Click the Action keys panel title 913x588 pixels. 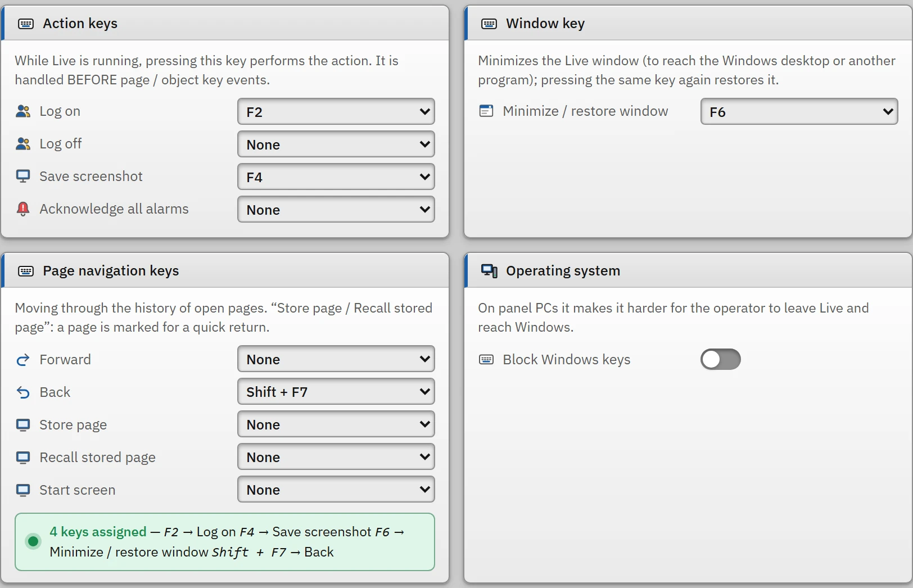pos(80,24)
